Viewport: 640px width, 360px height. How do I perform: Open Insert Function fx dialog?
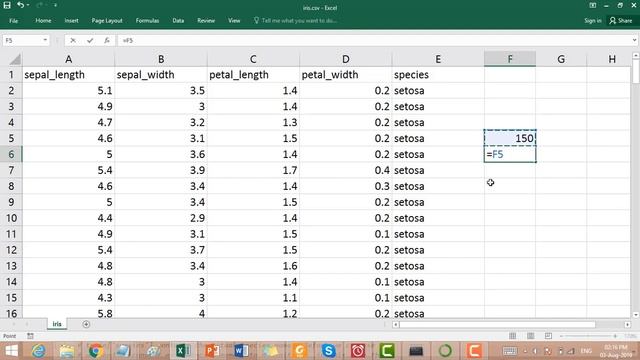pyautogui.click(x=107, y=40)
